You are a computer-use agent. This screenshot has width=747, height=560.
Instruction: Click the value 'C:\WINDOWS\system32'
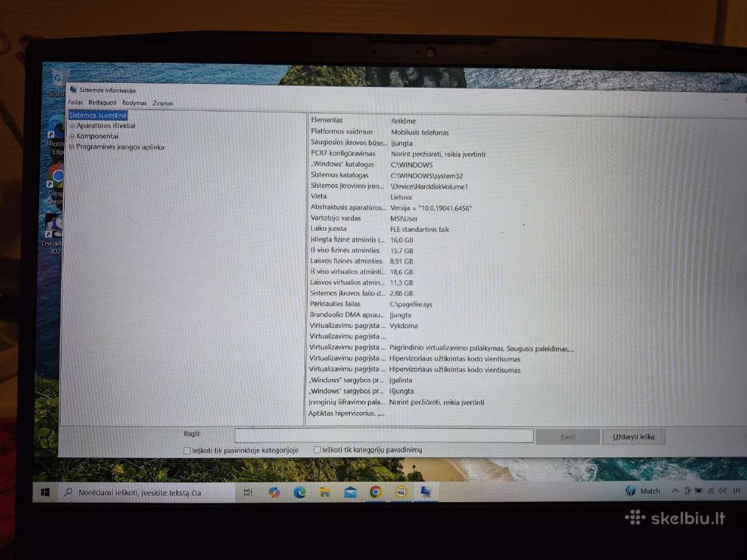pyautogui.click(x=426, y=175)
